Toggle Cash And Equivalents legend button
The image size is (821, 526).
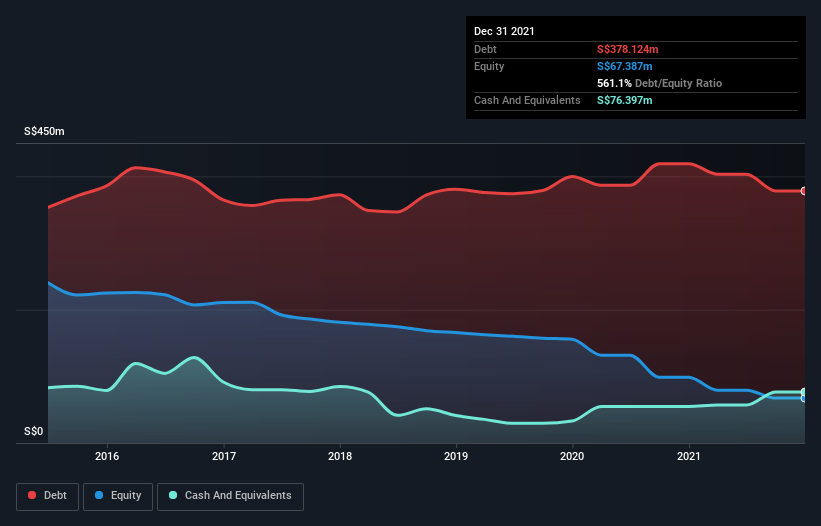click(x=230, y=496)
